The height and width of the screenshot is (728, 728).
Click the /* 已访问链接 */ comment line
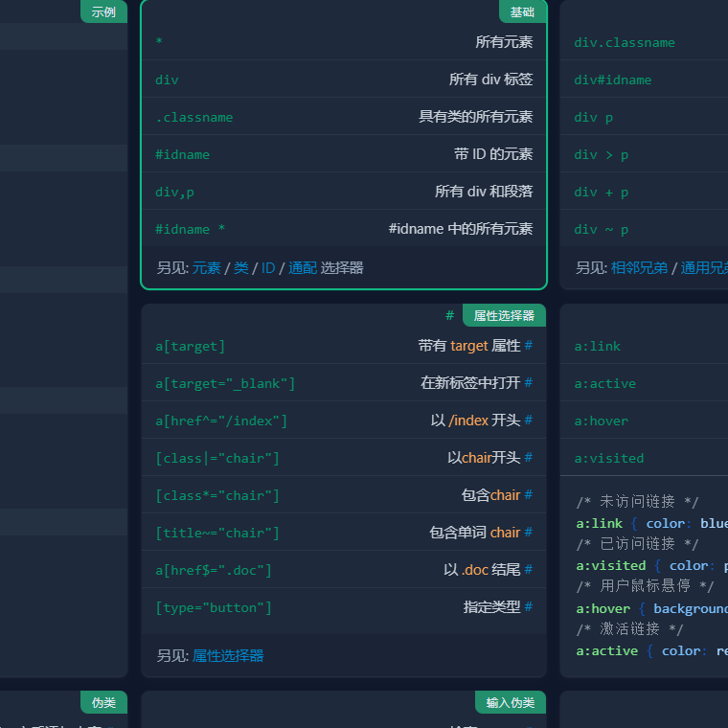pyautogui.click(x=637, y=543)
